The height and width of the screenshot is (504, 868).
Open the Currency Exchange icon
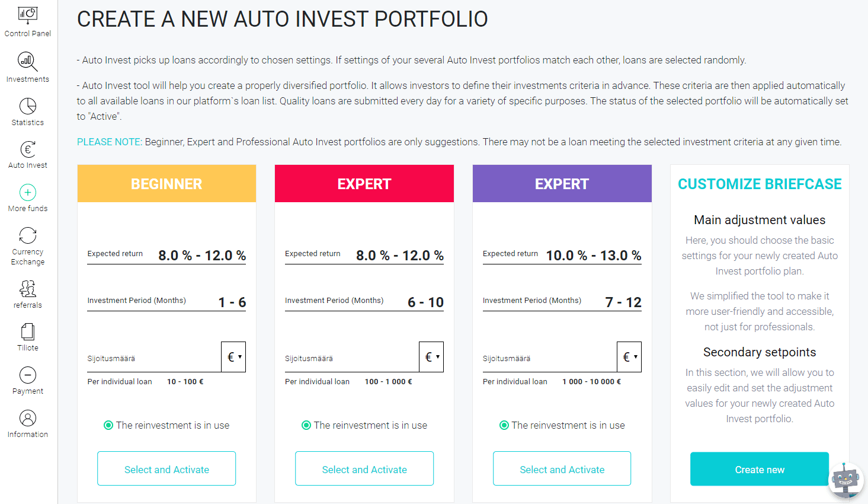(28, 235)
